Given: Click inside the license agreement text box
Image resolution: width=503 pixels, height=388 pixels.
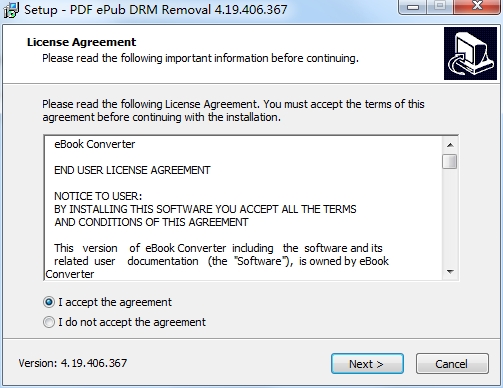Looking at the screenshot, I should coord(243,208).
